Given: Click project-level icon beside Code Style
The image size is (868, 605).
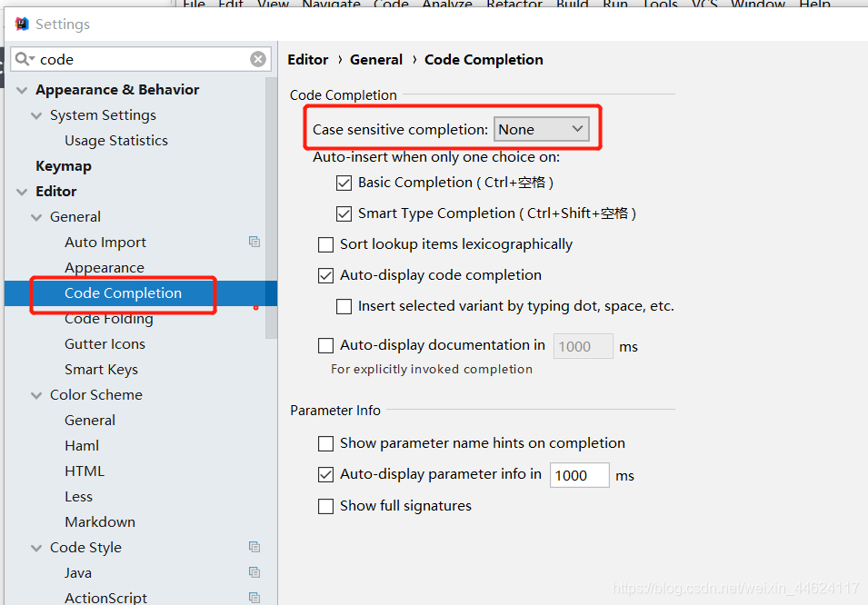Looking at the screenshot, I should (x=254, y=547).
